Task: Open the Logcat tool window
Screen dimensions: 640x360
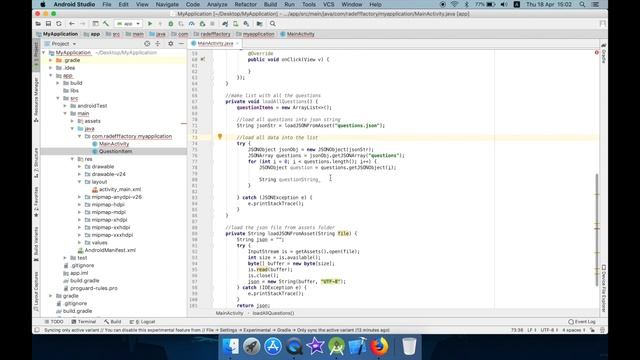Action: pyautogui.click(x=142, y=322)
